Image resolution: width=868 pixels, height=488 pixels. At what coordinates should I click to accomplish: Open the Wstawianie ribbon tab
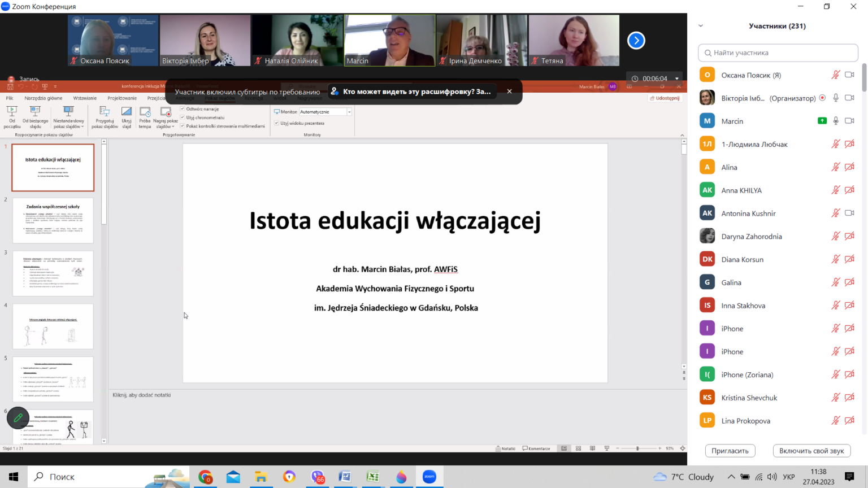tap(85, 98)
